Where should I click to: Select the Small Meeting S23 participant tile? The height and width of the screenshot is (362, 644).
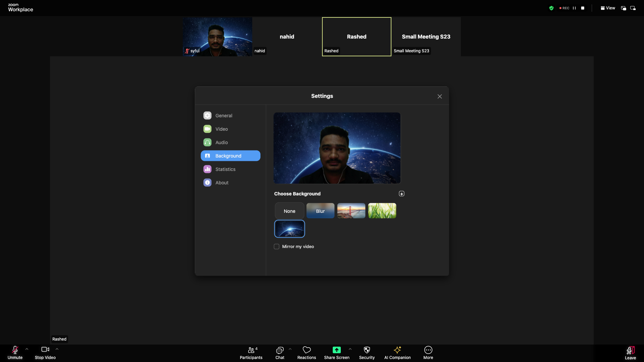click(426, 37)
